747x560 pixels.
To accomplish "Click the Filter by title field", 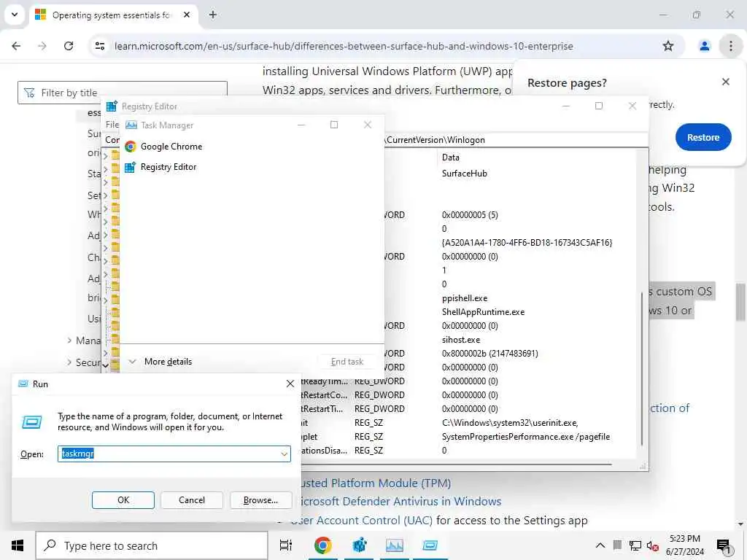I will [123, 93].
